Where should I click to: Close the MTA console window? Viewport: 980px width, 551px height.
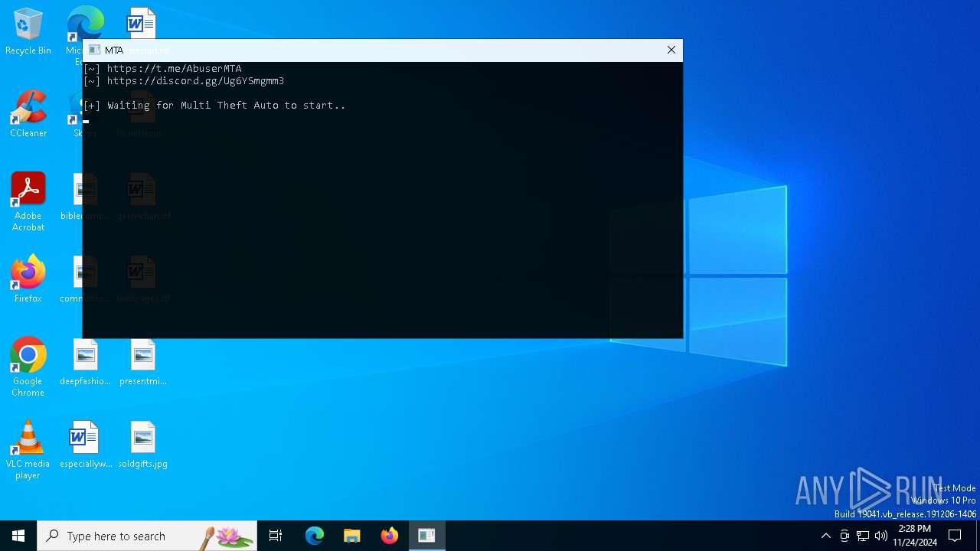pyautogui.click(x=671, y=50)
